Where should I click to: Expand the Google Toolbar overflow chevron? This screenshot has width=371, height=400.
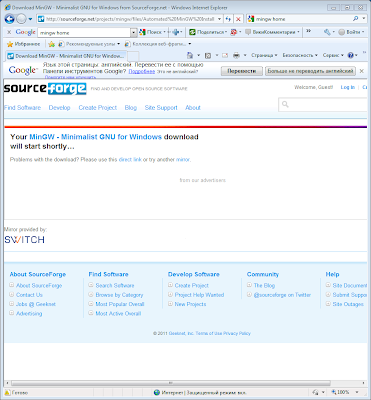308,31
